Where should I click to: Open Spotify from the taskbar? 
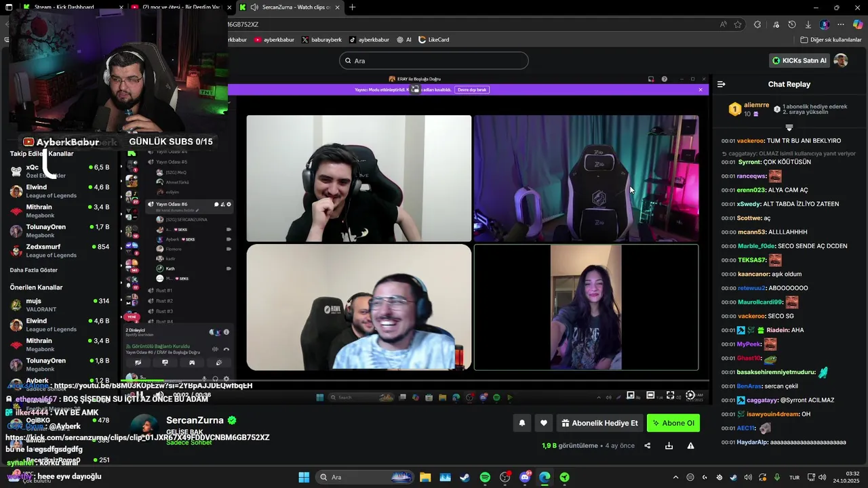pyautogui.click(x=485, y=477)
